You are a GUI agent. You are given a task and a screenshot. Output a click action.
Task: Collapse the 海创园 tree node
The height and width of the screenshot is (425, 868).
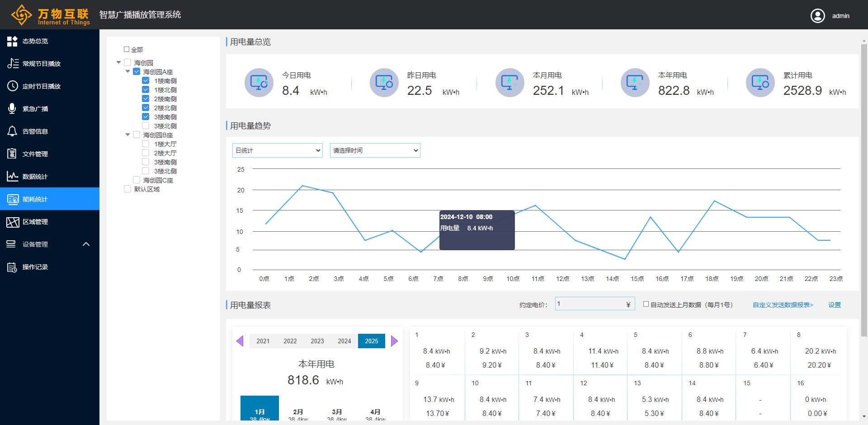pyautogui.click(x=119, y=62)
